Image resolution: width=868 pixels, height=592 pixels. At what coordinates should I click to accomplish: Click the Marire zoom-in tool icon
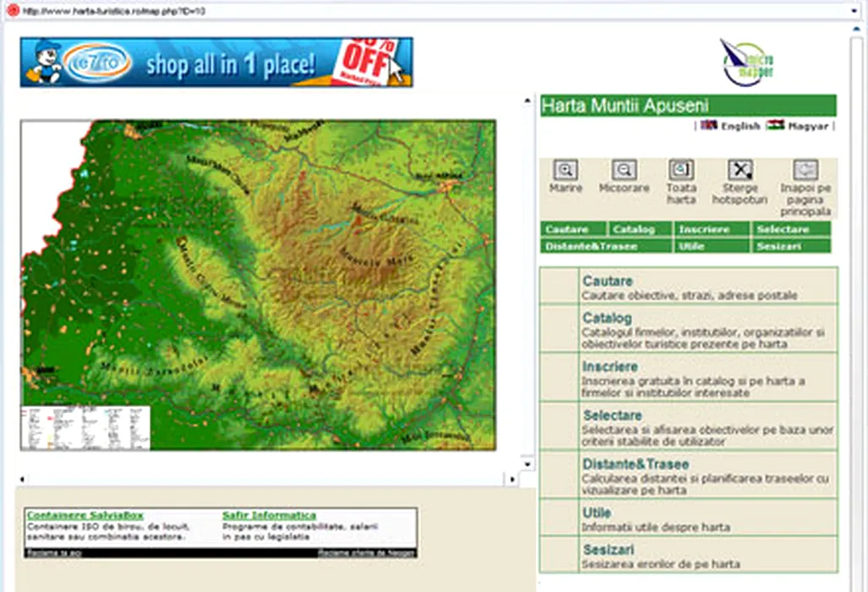565,170
